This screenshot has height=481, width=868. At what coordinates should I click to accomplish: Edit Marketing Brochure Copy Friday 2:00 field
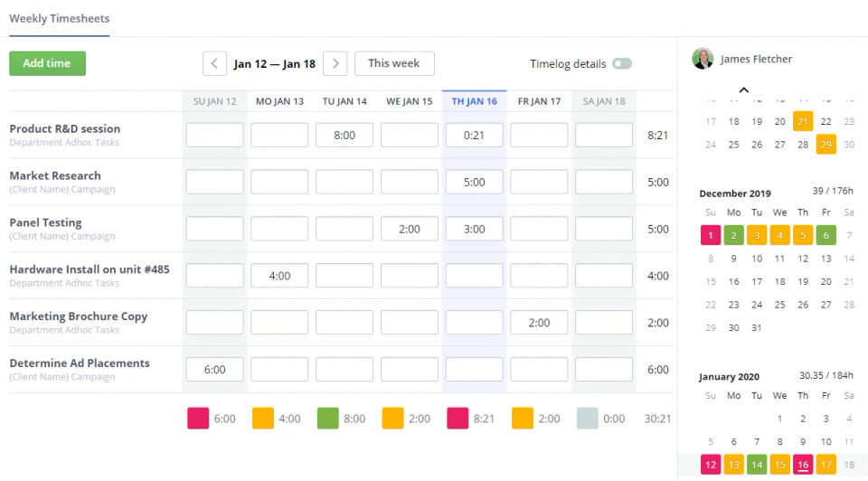pyautogui.click(x=539, y=323)
